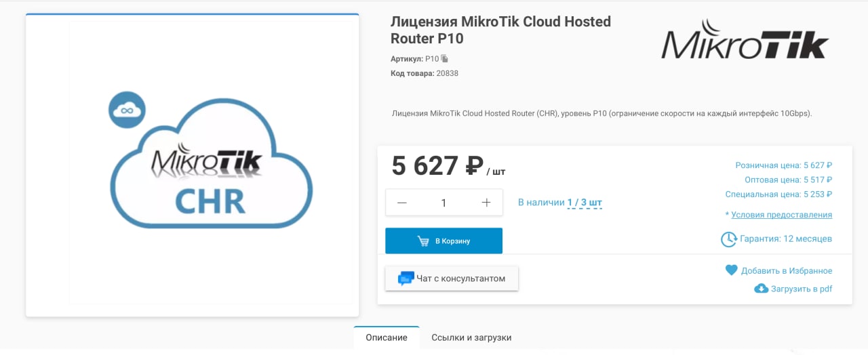Click the quantity input field

pyautogui.click(x=444, y=203)
